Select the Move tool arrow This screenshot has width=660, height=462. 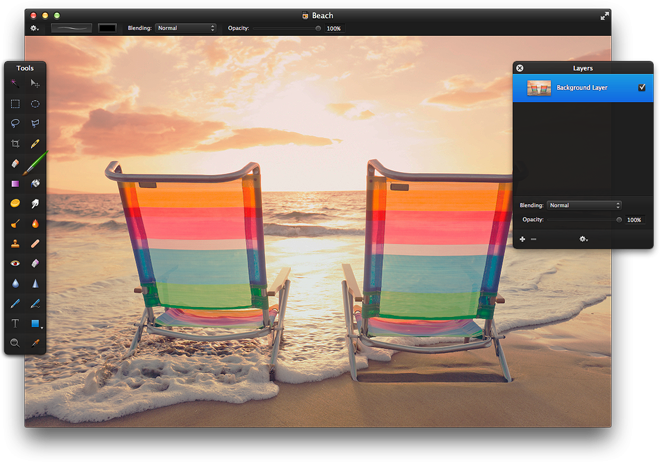tap(35, 83)
